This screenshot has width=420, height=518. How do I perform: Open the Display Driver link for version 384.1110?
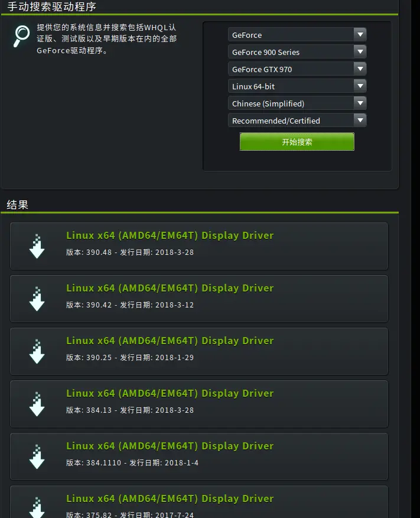click(170, 446)
